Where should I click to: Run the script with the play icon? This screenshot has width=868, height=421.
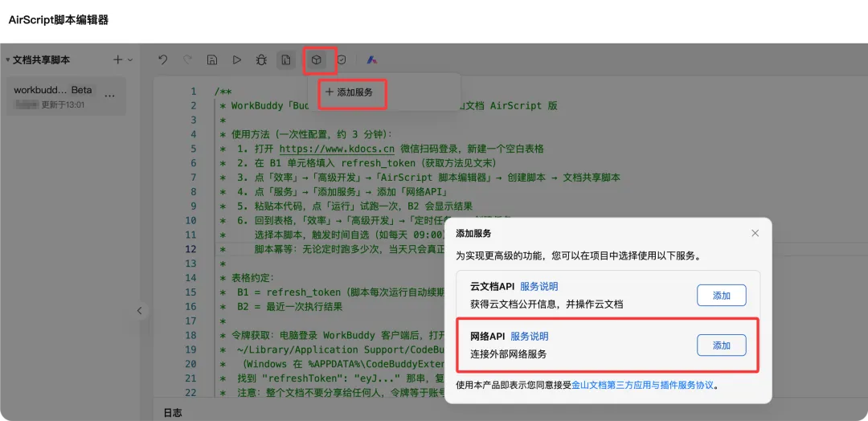pos(237,59)
